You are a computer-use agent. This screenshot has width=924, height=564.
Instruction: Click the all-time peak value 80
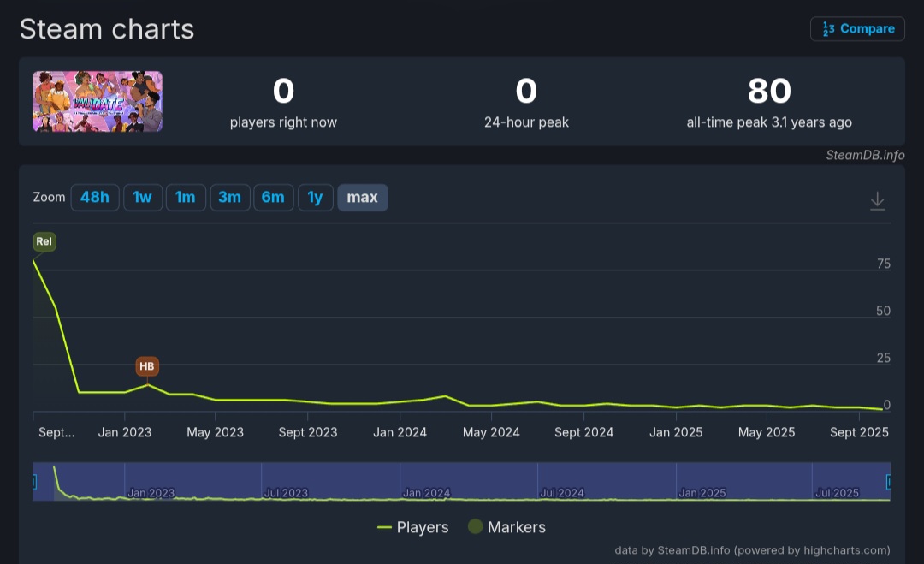[769, 91]
